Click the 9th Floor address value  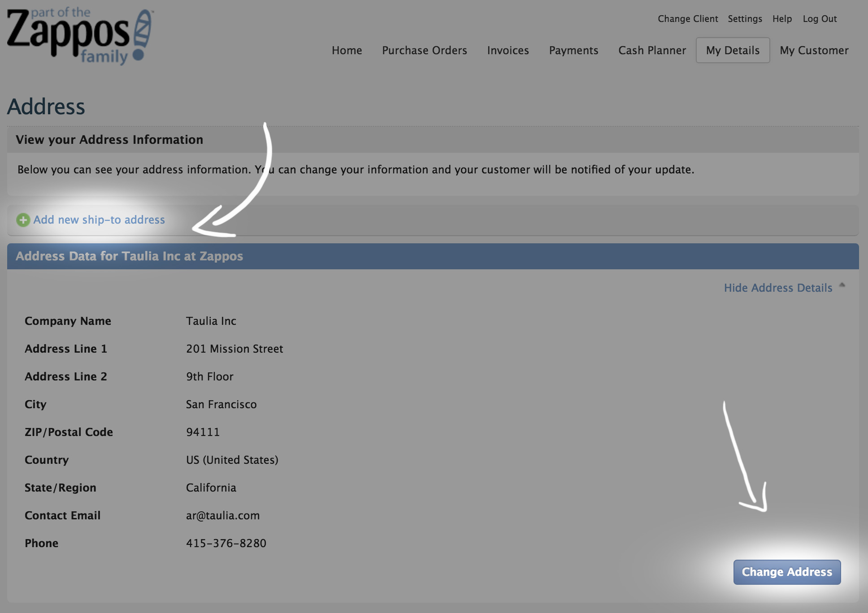210,376
